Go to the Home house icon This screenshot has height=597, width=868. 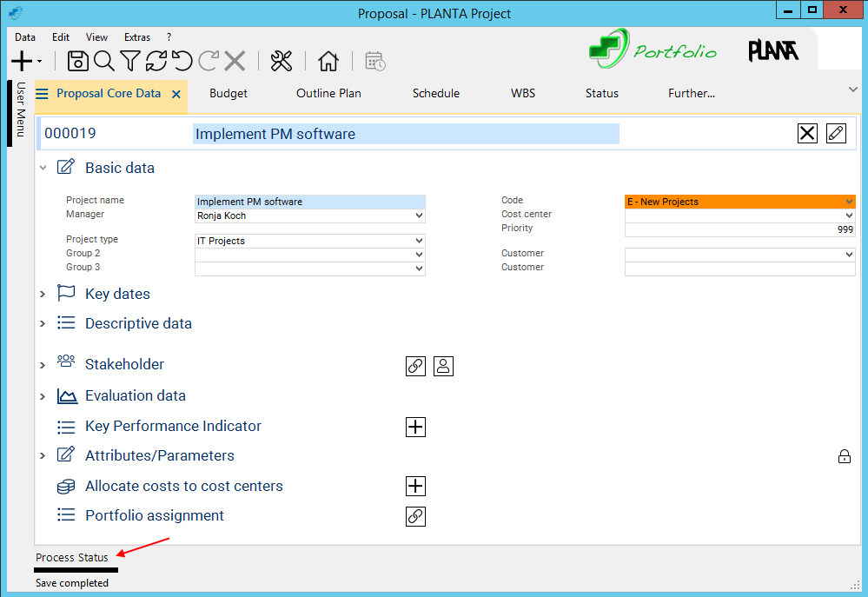click(x=328, y=61)
